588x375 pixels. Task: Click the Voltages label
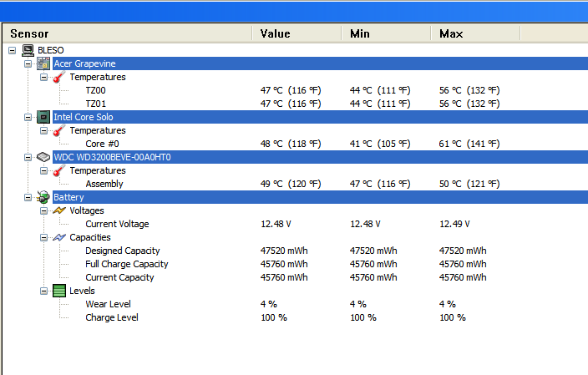click(87, 210)
